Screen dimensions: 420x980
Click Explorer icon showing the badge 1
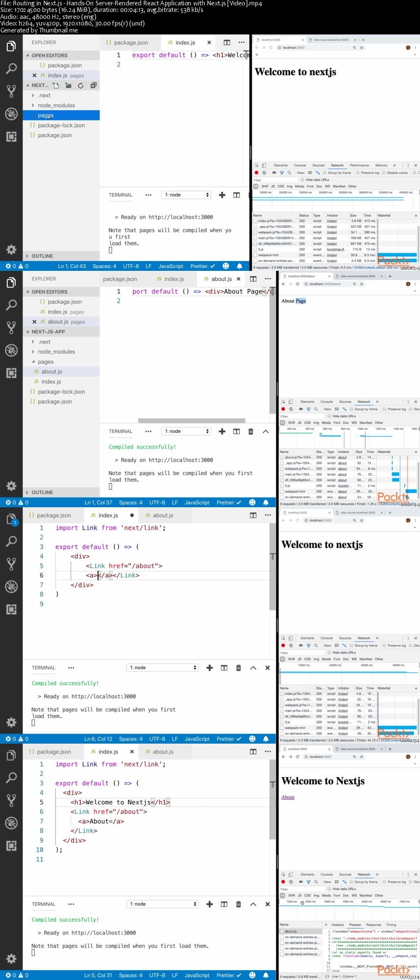[11, 519]
